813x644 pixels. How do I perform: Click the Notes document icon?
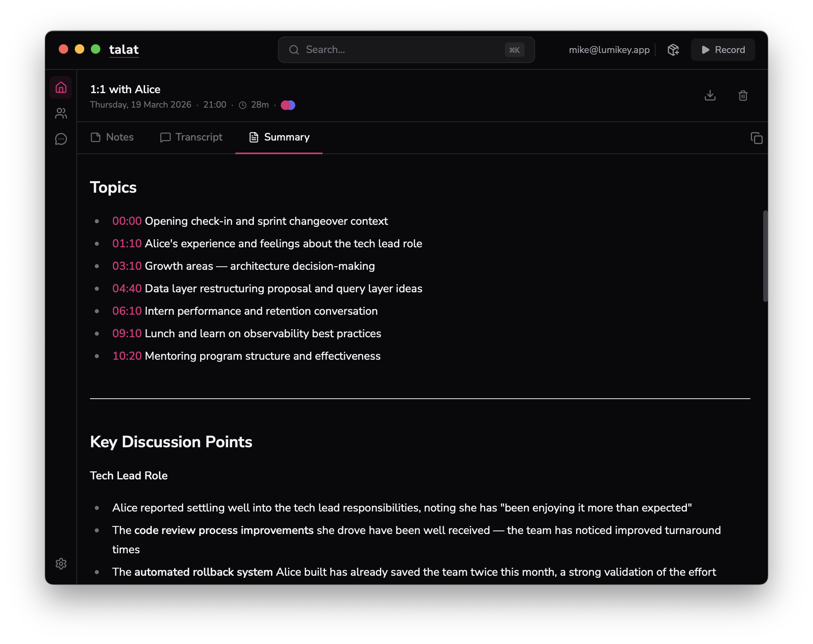(95, 137)
